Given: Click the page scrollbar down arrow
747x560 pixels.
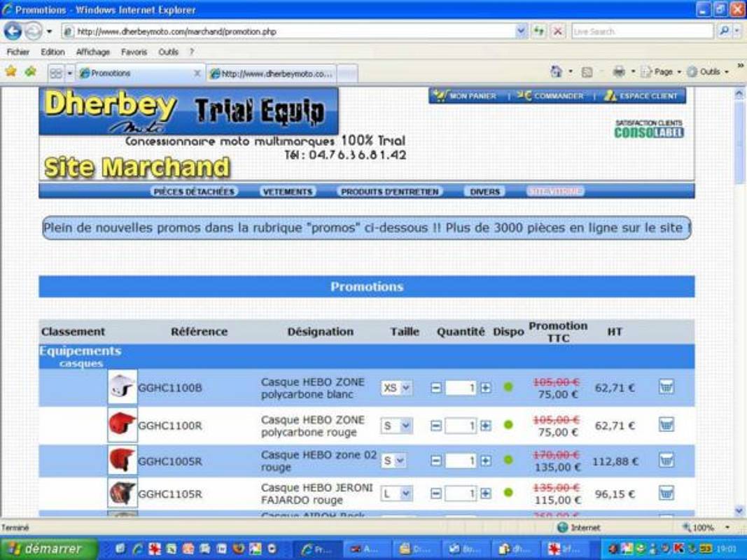Looking at the screenshot, I should coord(739,511).
